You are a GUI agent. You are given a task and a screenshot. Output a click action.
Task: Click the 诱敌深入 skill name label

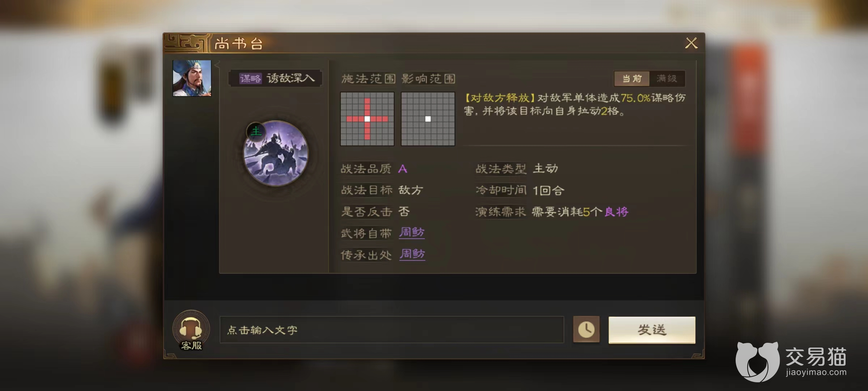(291, 78)
